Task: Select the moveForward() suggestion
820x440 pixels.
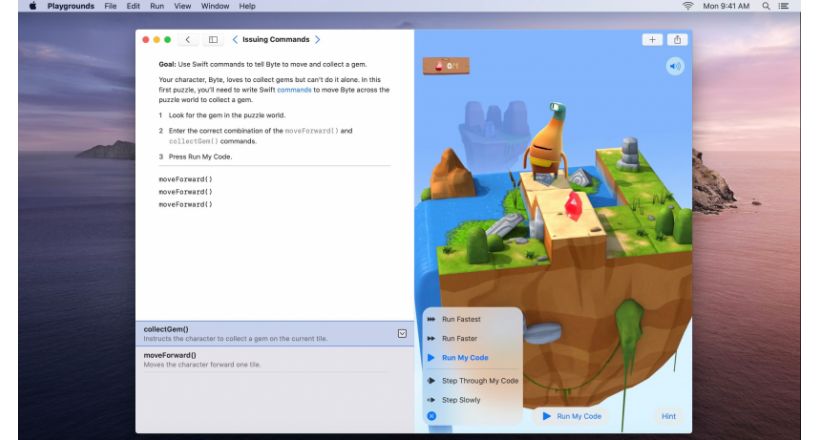Action: [274, 359]
